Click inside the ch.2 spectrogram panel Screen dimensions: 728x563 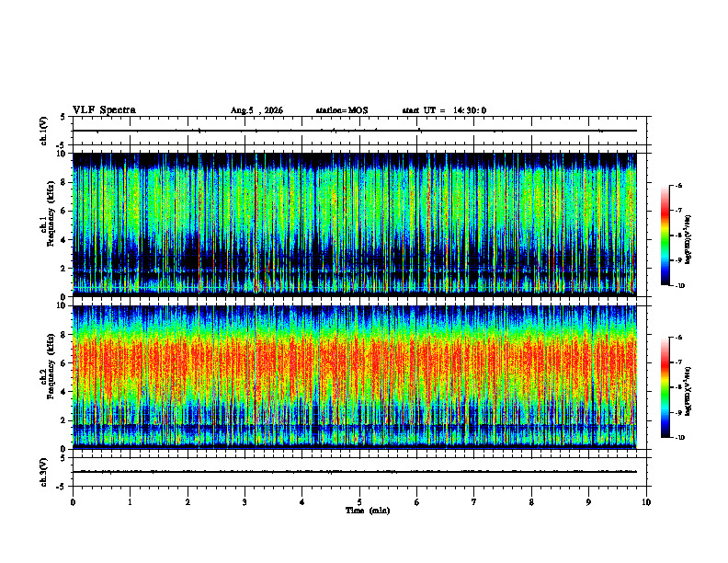click(355, 377)
